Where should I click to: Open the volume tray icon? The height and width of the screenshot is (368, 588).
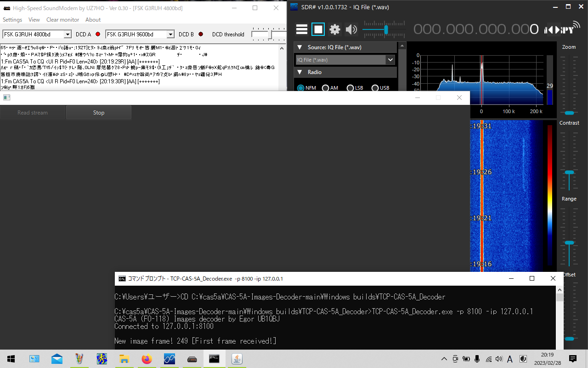tap(499, 359)
